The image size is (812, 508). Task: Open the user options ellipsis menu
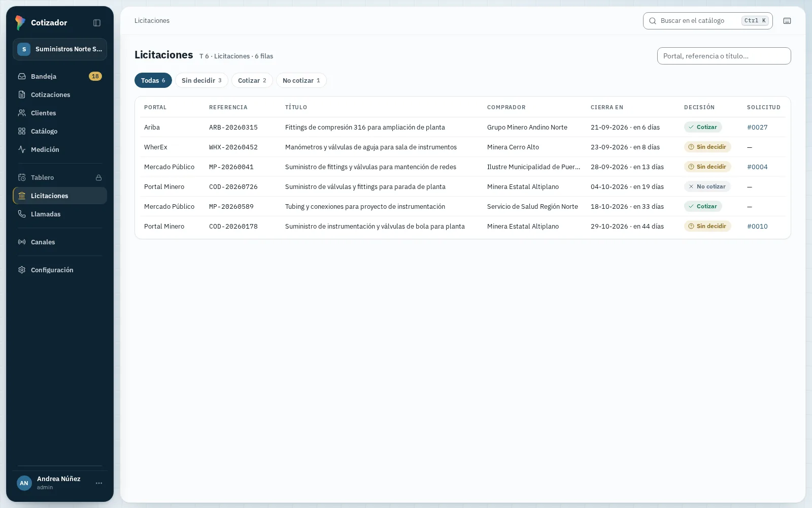point(99,483)
